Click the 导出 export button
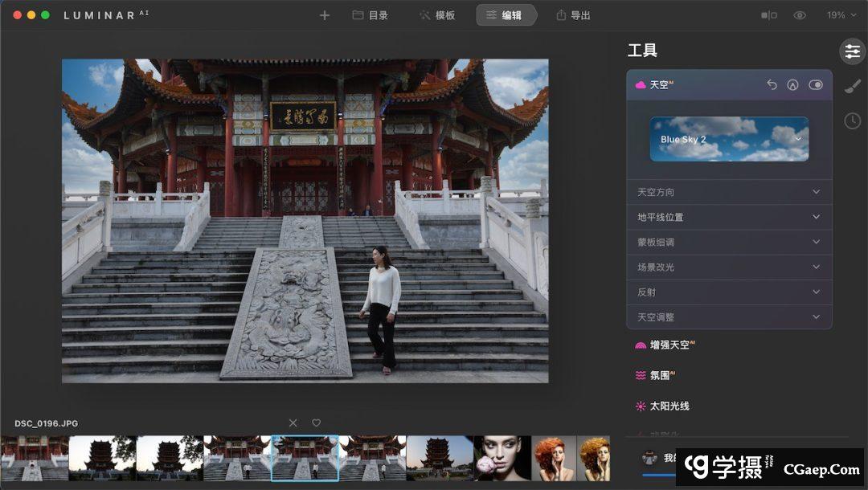Image resolution: width=868 pixels, height=490 pixels. (x=573, y=15)
